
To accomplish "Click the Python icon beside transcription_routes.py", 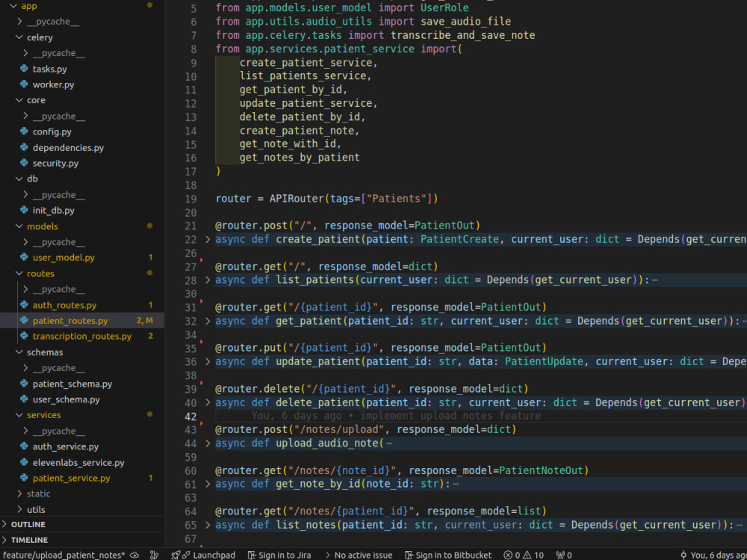I will point(24,336).
